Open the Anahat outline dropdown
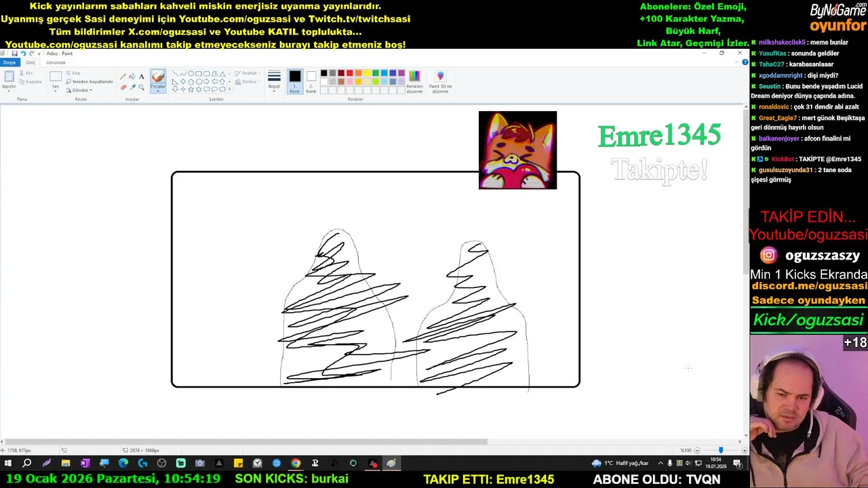This screenshot has height=488, width=868. click(246, 73)
